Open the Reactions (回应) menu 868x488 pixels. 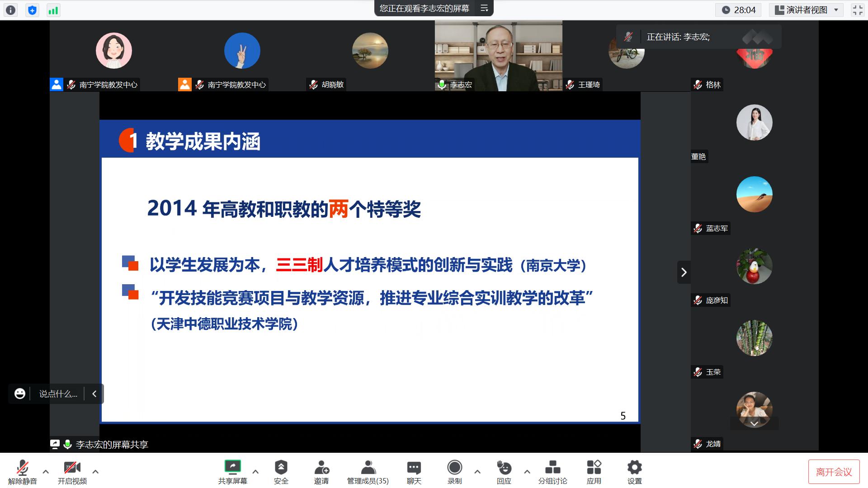504,468
